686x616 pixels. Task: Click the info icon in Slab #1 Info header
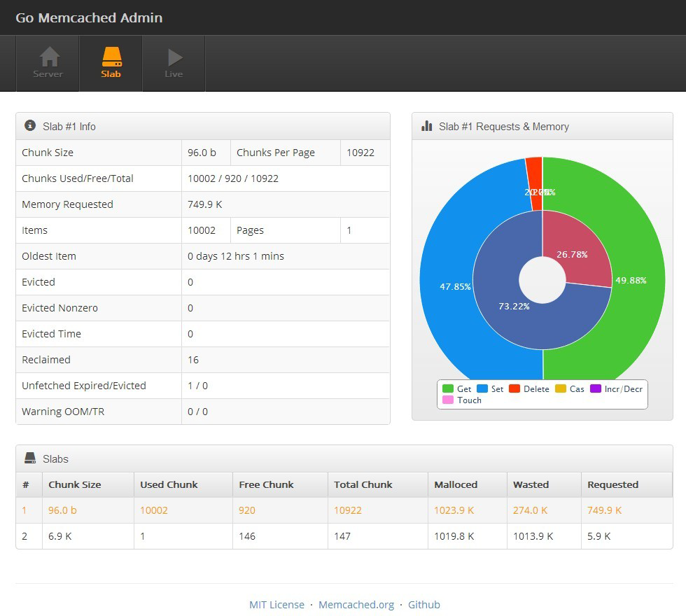[x=29, y=125]
